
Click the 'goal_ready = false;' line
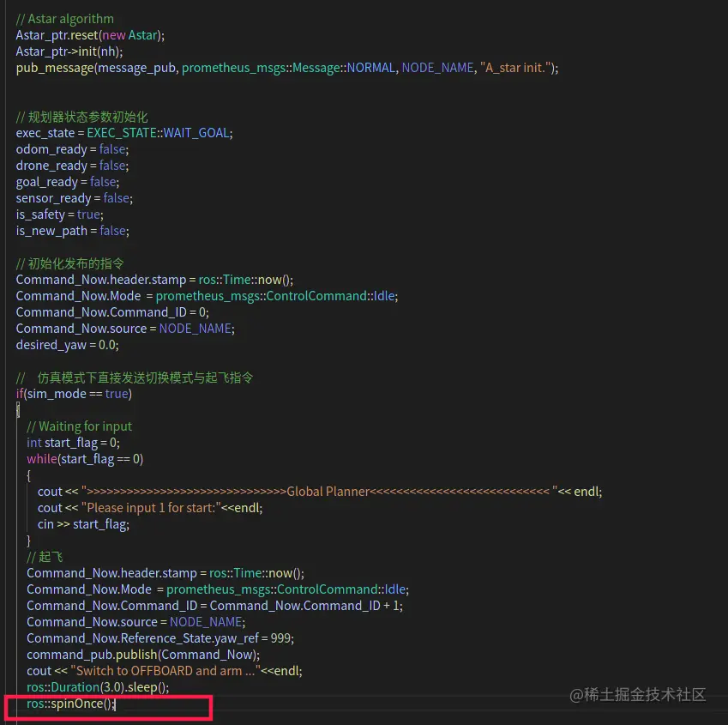[68, 182]
